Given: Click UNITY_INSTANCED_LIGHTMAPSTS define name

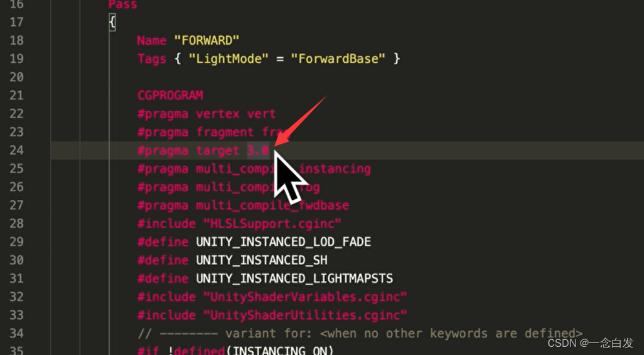Looking at the screenshot, I should [x=294, y=279].
